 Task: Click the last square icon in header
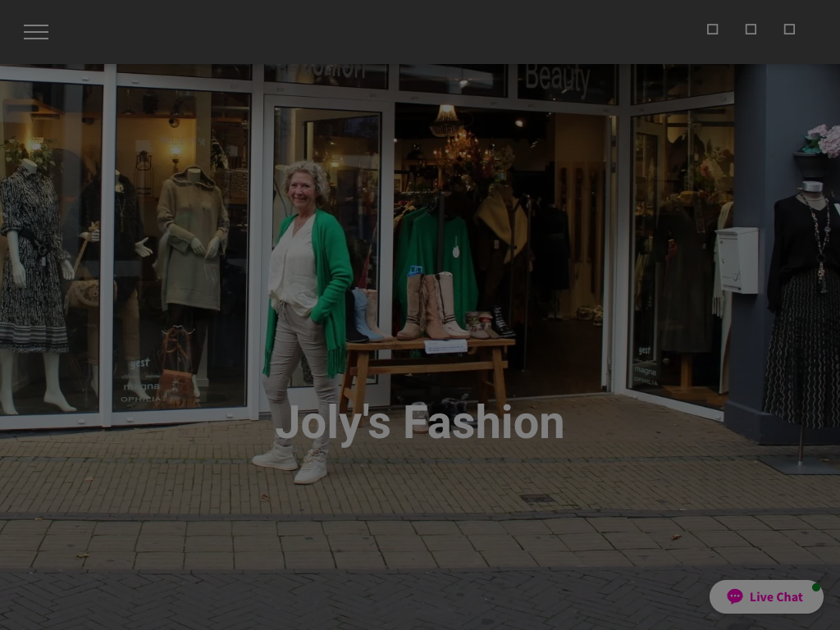point(789,30)
